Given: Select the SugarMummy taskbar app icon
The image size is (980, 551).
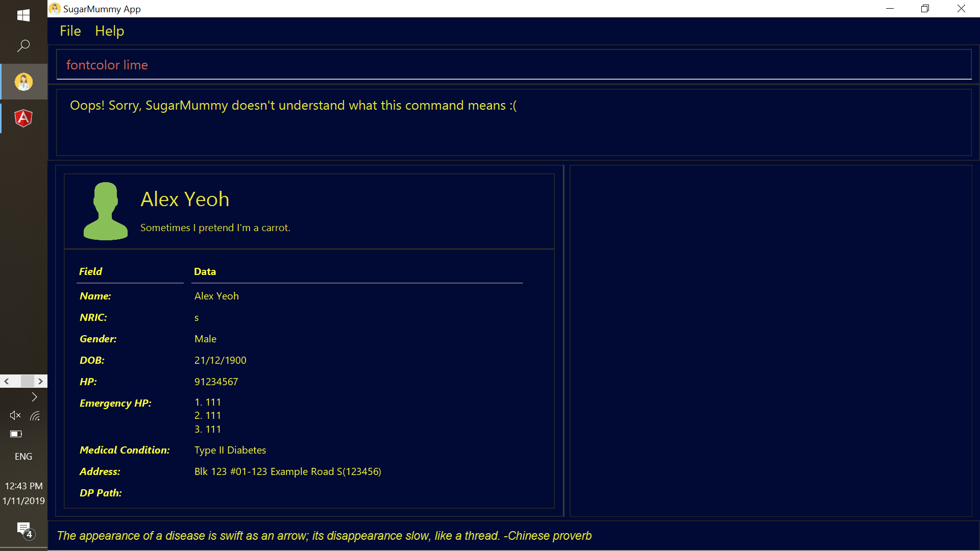Looking at the screenshot, I should click(23, 82).
